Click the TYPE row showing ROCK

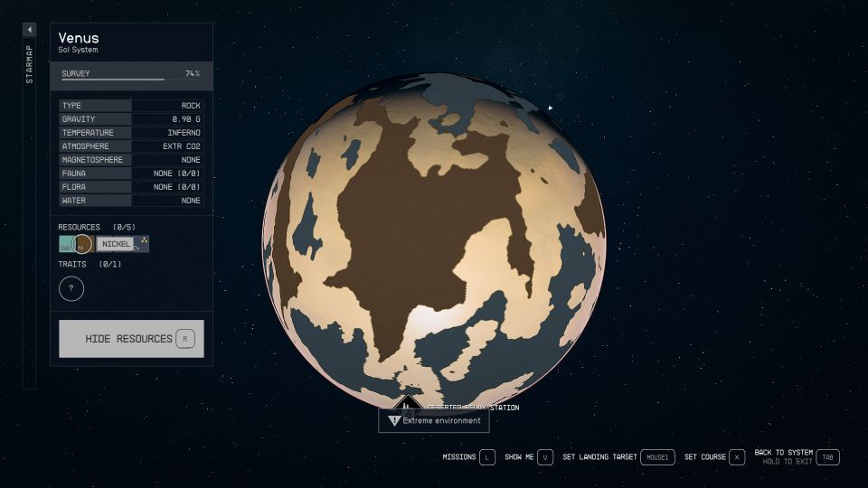click(x=131, y=106)
